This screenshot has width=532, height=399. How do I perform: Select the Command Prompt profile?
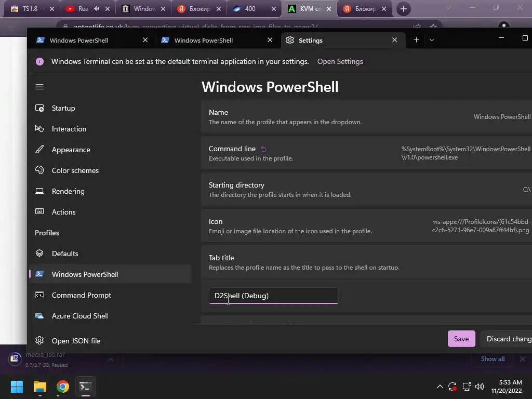[110, 295]
